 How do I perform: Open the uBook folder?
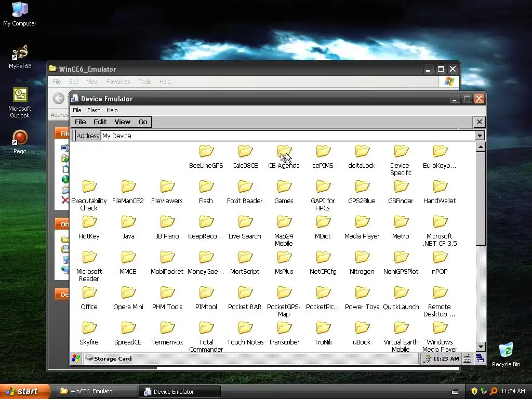[362, 333]
